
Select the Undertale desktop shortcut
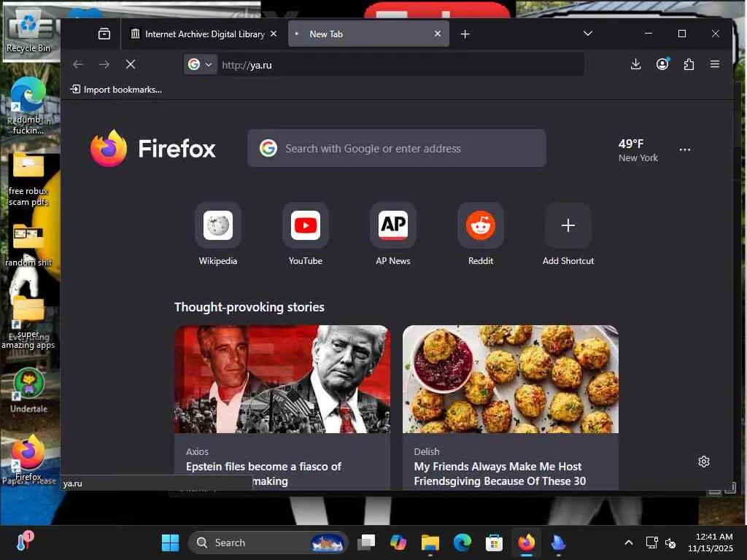coord(28,391)
